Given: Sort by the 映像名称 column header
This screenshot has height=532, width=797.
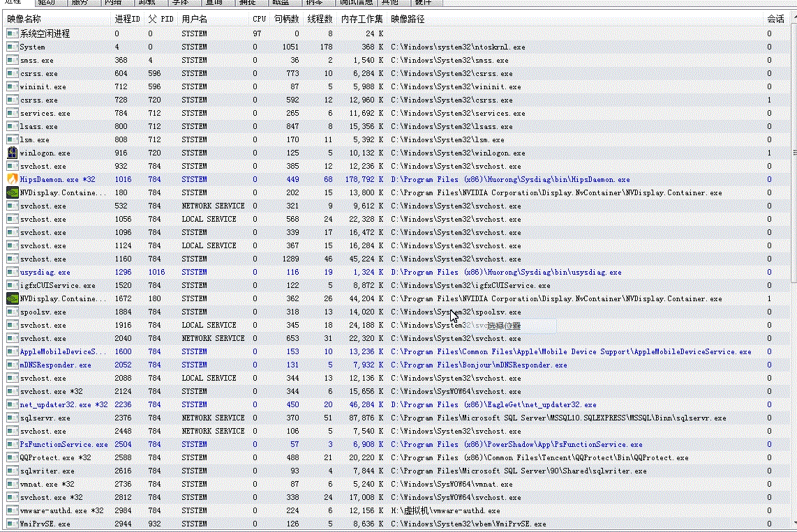Looking at the screenshot, I should coord(57,19).
